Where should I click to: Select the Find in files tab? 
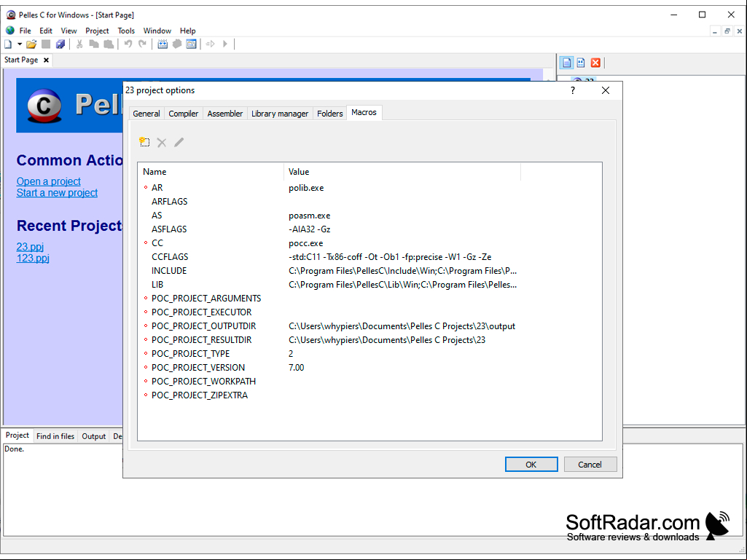(x=55, y=436)
